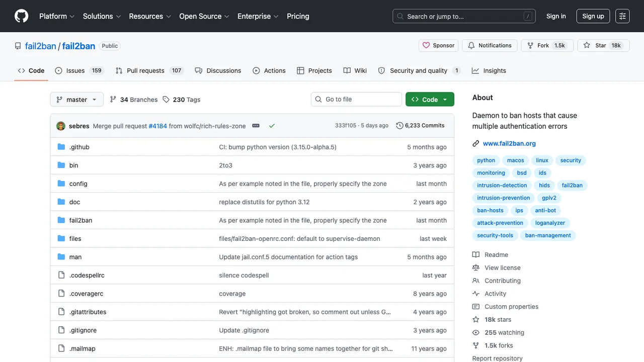Click the Notifications button

pos(490,45)
